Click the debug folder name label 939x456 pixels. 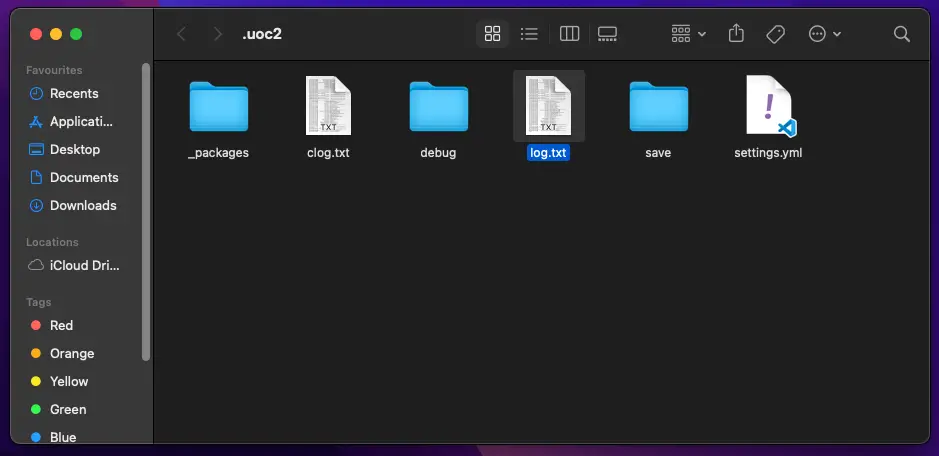(438, 153)
